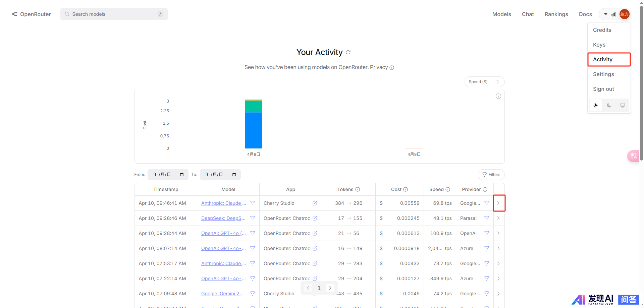Toggle the account menu dropdown arrow
Image resolution: width=644 pixels, height=308 pixels.
pyautogui.click(x=606, y=14)
